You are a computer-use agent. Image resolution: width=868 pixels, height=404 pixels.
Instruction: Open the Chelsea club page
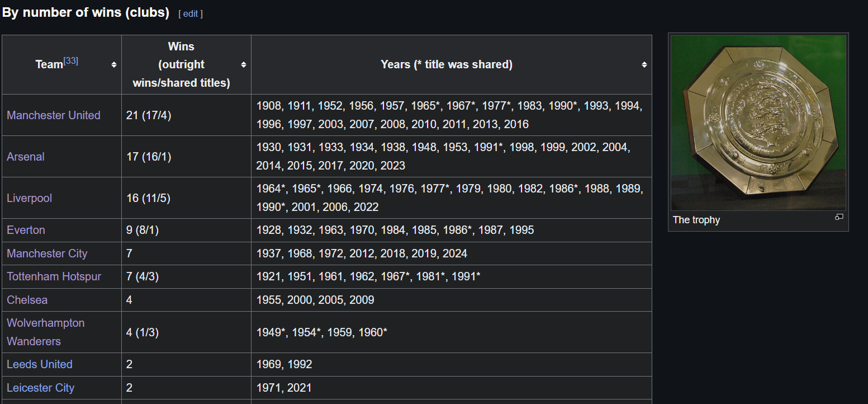pos(27,300)
